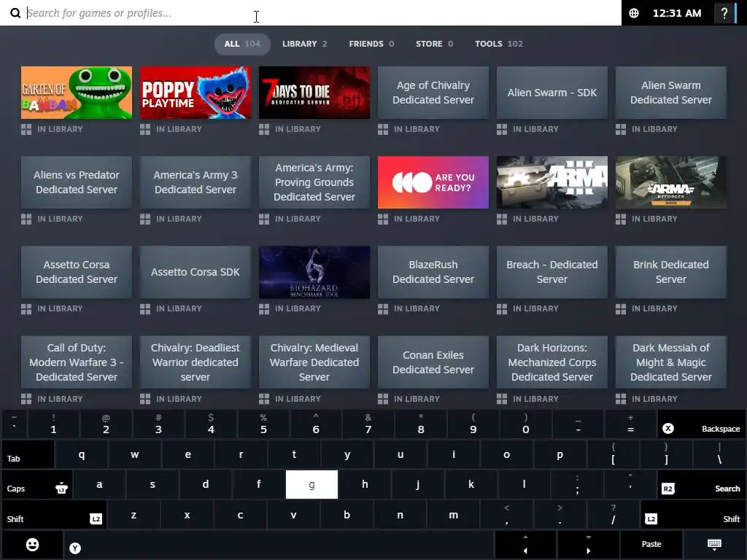The height and width of the screenshot is (560, 747).
Task: Open Arma Reforger tile
Action: (x=671, y=182)
